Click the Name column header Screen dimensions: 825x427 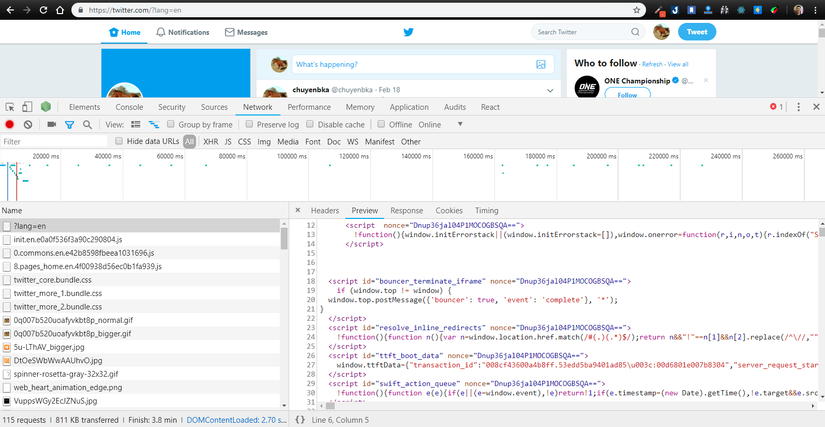pos(144,210)
